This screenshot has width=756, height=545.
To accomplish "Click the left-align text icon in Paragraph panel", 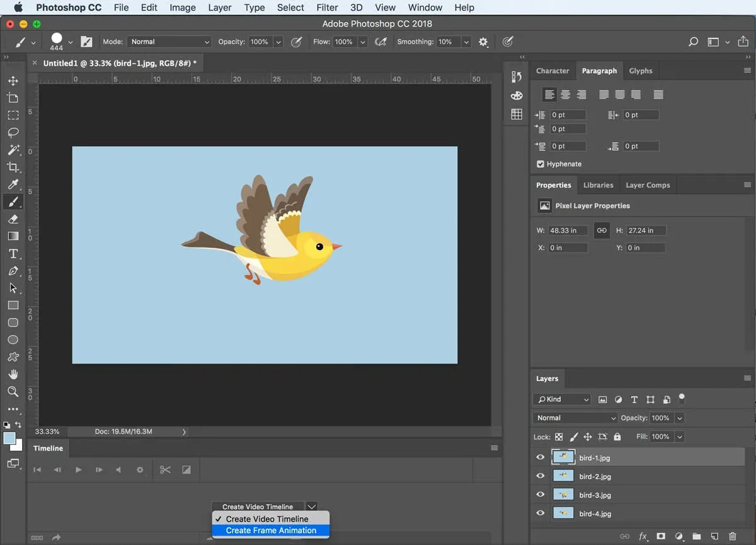I will pos(549,94).
